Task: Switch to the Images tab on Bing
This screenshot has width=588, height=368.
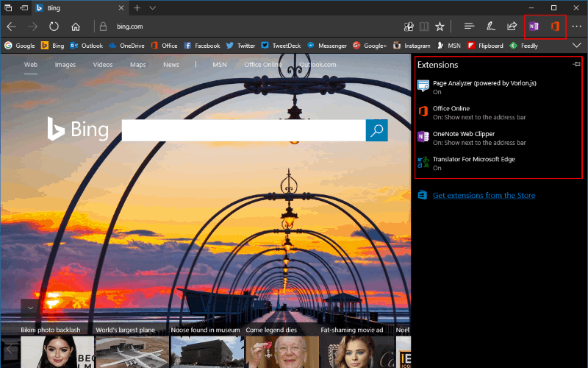Action: [65, 65]
